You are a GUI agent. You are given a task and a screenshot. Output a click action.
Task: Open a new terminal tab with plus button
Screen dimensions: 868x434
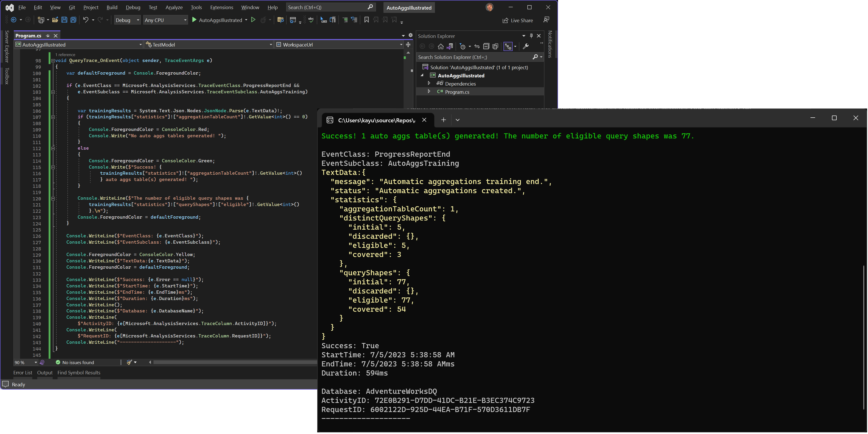[x=444, y=120]
